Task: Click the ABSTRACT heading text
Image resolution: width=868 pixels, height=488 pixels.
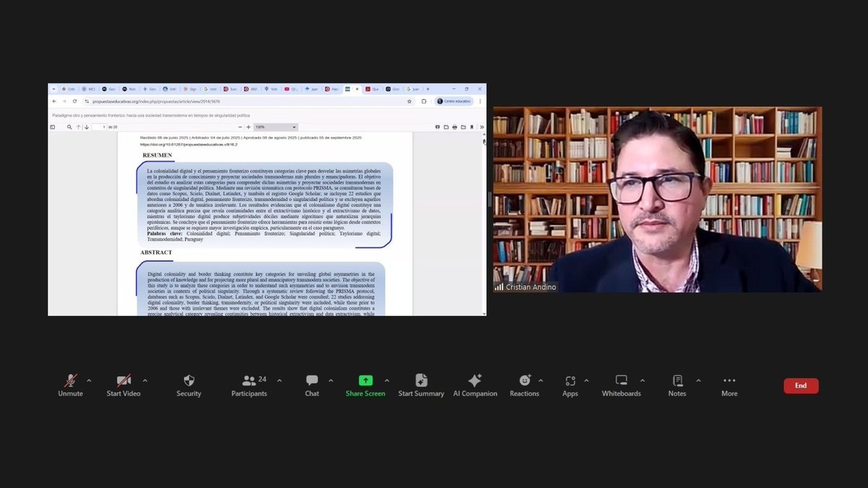Action: [157, 252]
